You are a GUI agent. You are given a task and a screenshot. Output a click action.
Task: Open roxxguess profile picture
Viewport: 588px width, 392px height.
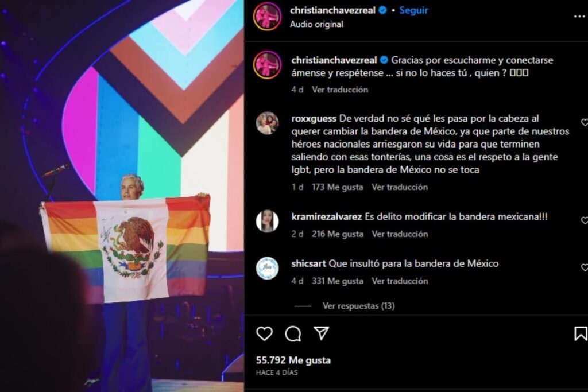(x=268, y=123)
